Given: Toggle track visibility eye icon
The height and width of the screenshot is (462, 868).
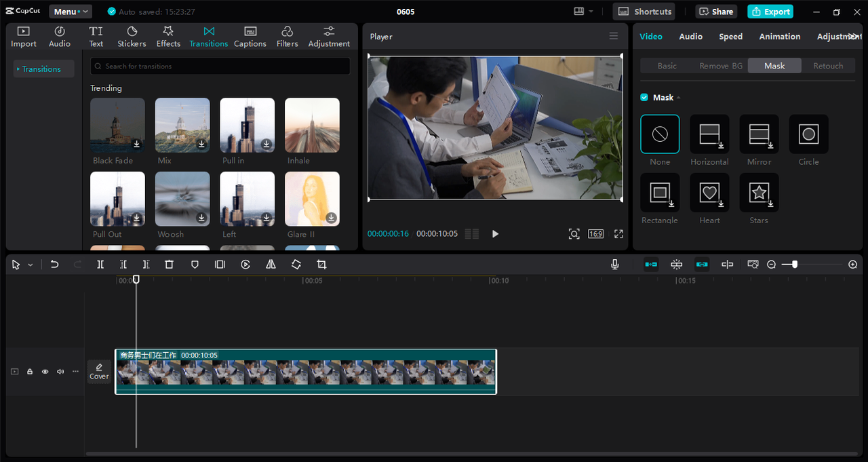Looking at the screenshot, I should tap(45, 371).
